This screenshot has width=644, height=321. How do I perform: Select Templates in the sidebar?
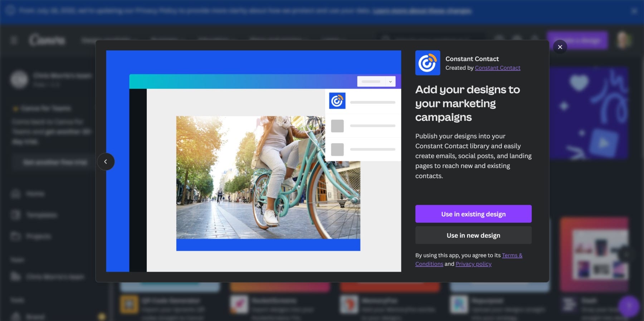[41, 215]
